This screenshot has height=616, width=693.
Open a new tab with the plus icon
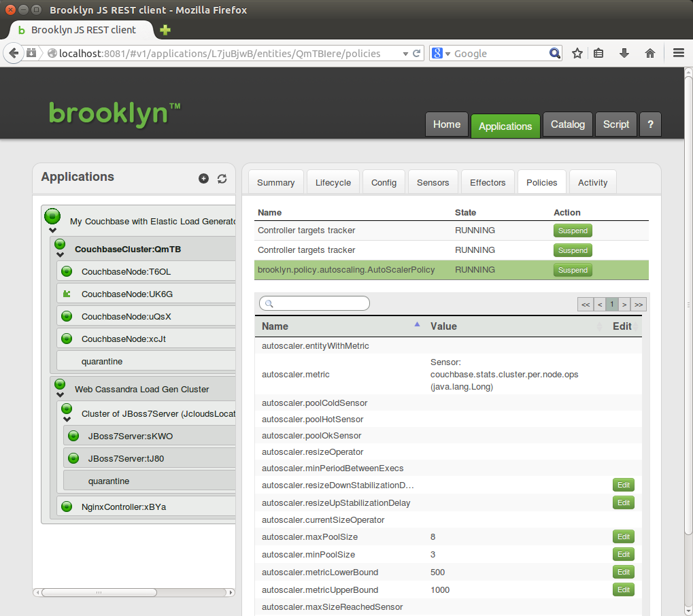point(165,30)
